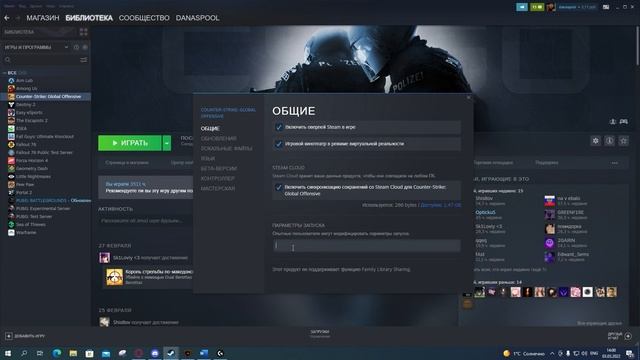This screenshot has width=640, height=360.
Task: Click the available Steam Cloud storage link
Action: [440, 205]
